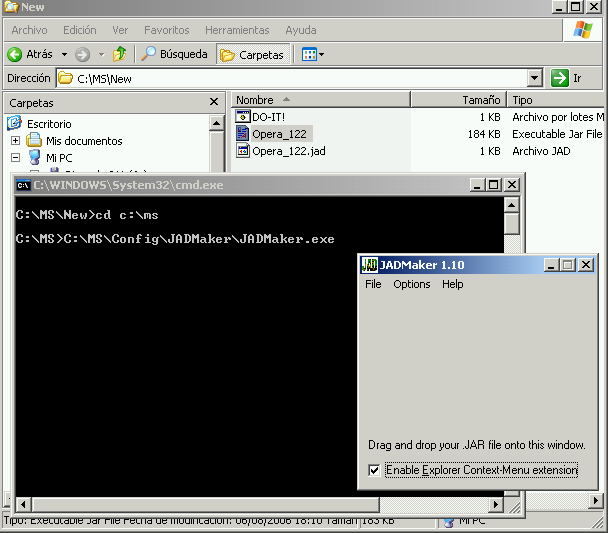
Task: Open the JADMaker File menu
Action: 373,284
